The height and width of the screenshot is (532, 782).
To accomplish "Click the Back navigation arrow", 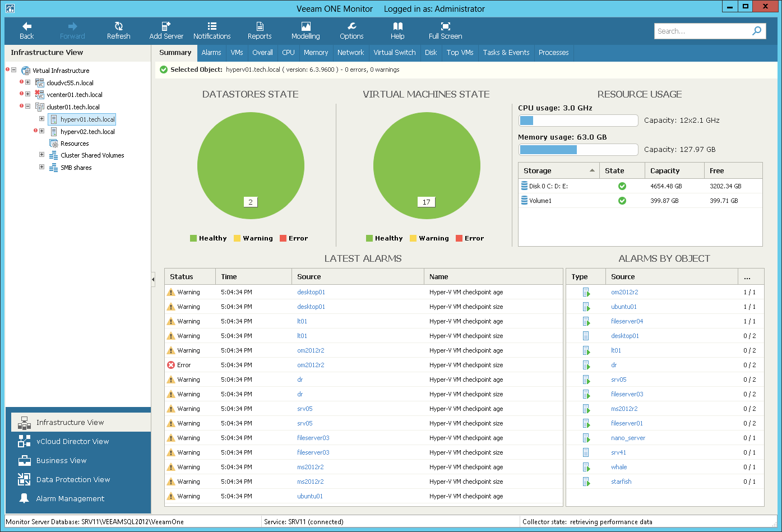I will pos(26,26).
